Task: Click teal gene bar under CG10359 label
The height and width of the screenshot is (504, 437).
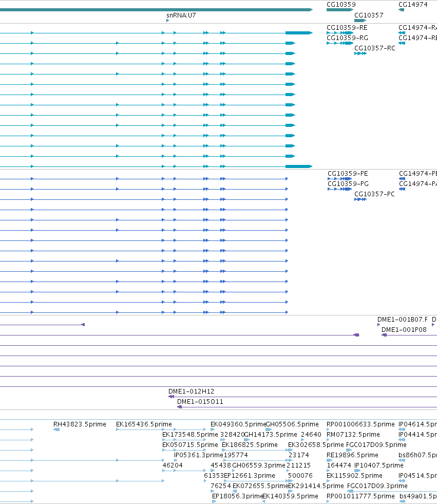Action: click(x=340, y=10)
